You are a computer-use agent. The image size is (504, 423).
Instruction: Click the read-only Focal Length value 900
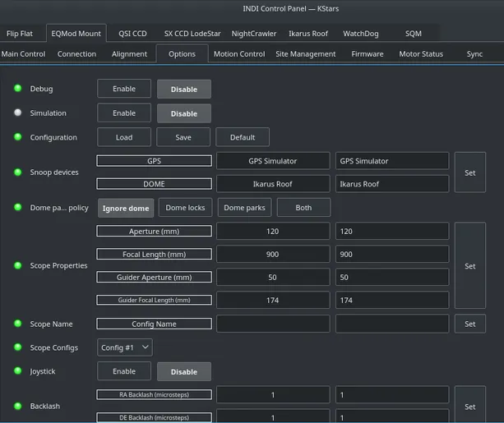tap(273, 255)
